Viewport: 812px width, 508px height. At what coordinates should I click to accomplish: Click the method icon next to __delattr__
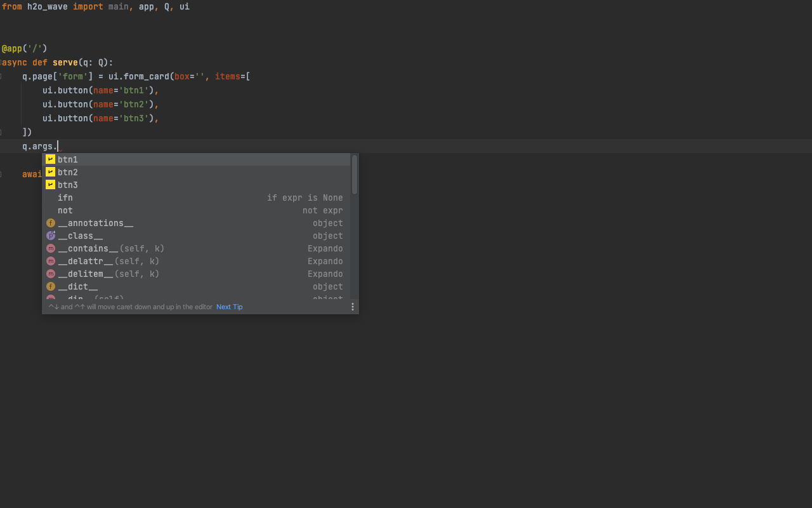tap(51, 261)
